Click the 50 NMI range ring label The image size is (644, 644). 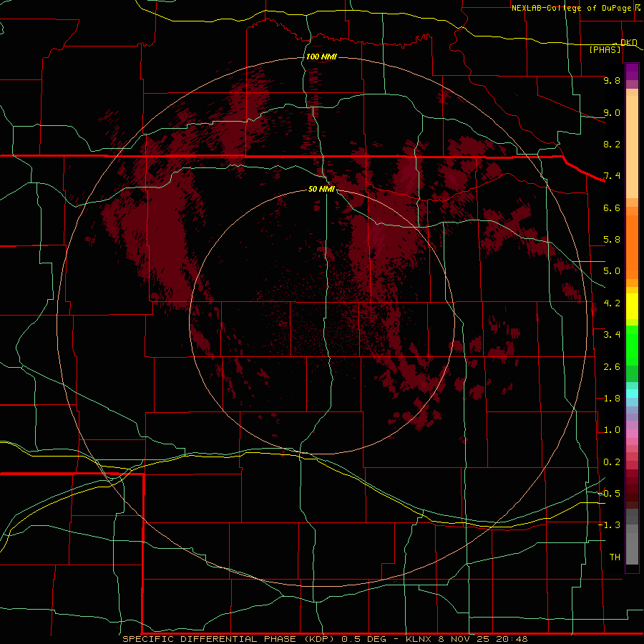coord(321,189)
